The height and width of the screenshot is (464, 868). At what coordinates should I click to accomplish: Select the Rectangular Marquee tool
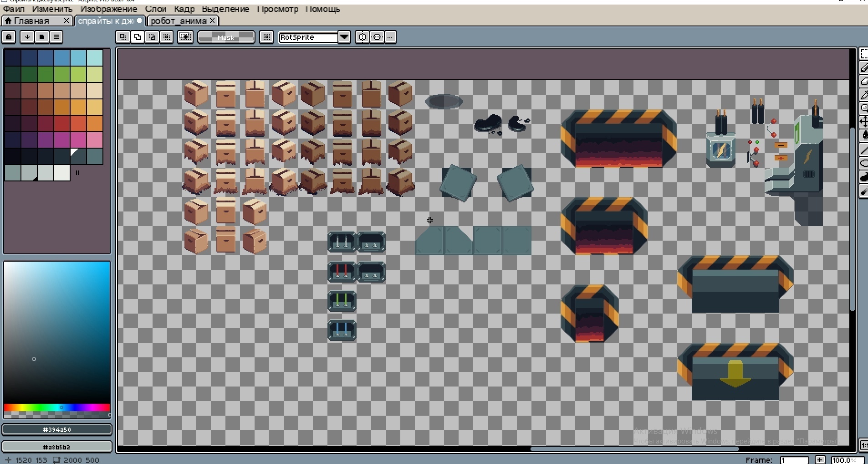tap(863, 55)
